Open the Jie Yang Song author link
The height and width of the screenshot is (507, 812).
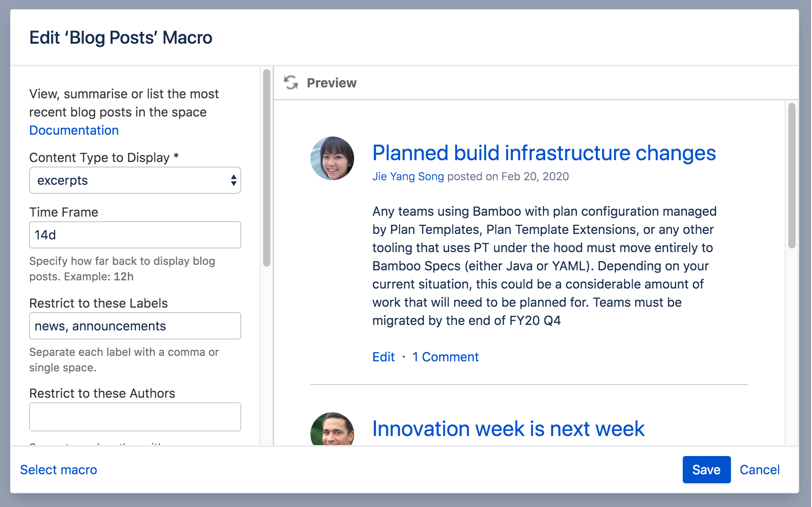[x=408, y=177]
